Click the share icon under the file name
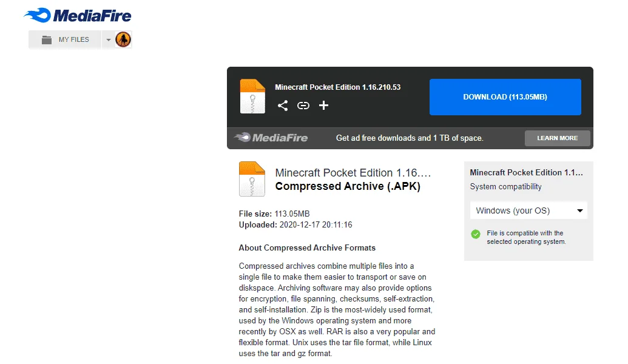628x364 pixels. point(283,106)
